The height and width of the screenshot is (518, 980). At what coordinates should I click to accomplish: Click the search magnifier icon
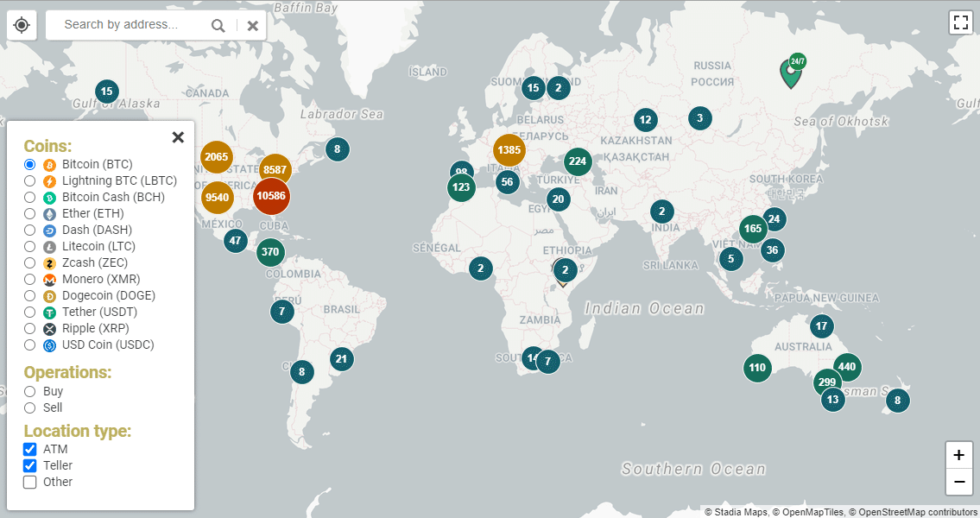[x=218, y=26]
